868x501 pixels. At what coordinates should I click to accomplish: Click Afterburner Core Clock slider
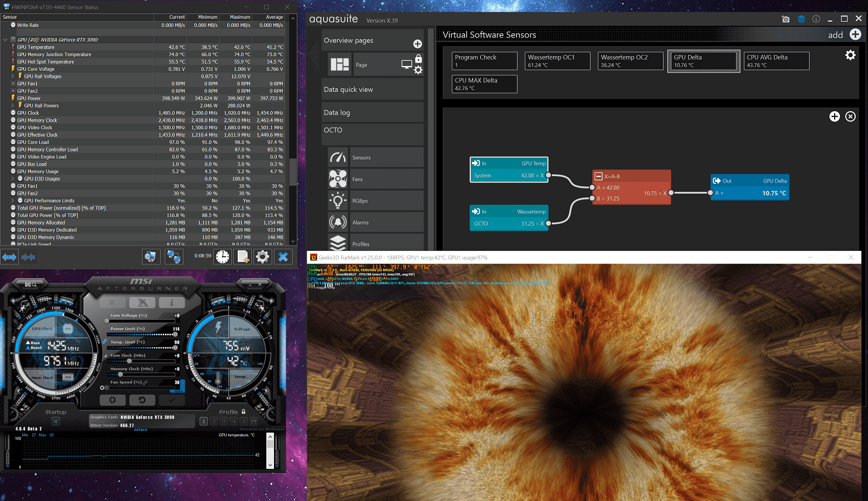tap(143, 361)
